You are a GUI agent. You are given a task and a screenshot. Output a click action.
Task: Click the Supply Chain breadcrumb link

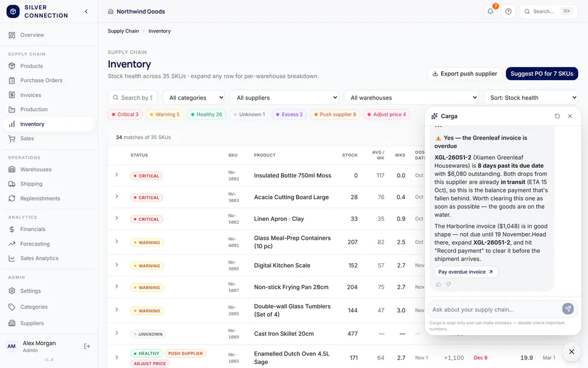pyautogui.click(x=123, y=31)
